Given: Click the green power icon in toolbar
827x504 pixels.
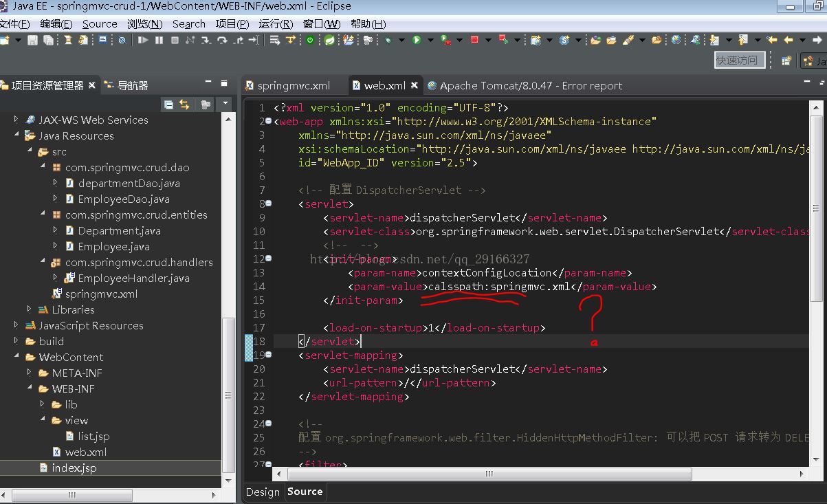Looking at the screenshot, I should (311, 41).
